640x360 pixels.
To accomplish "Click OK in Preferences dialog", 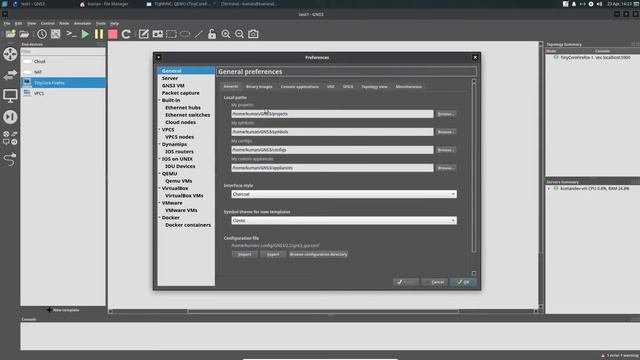I will click(x=463, y=282).
